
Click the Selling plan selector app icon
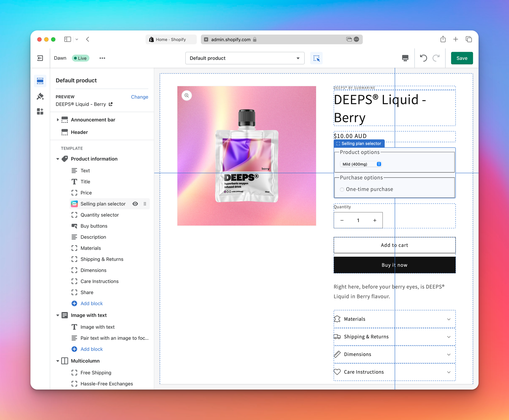pos(74,204)
